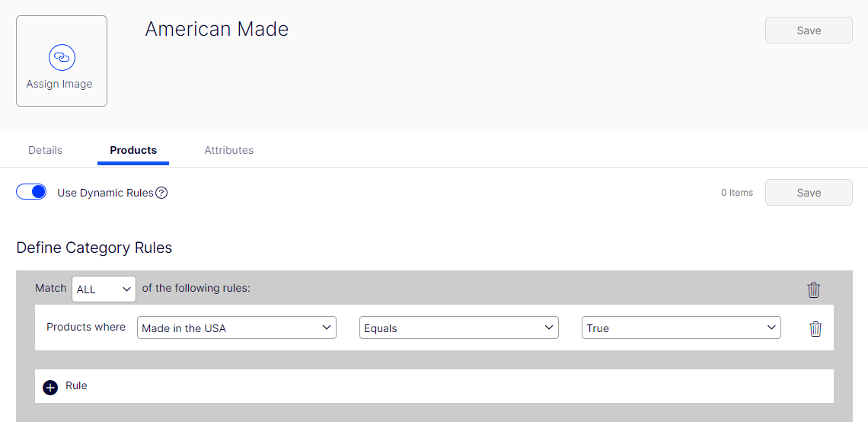The width and height of the screenshot is (868, 425).
Task: Open the True value dropdown
Action: [x=681, y=328]
